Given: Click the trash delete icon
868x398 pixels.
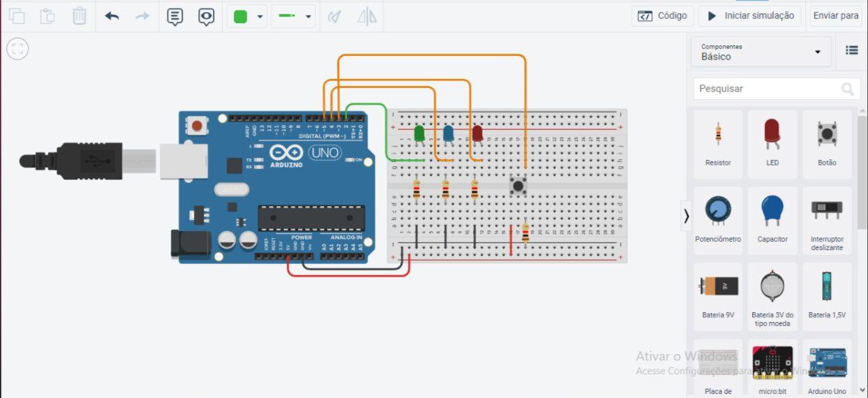Looking at the screenshot, I should pos(80,16).
